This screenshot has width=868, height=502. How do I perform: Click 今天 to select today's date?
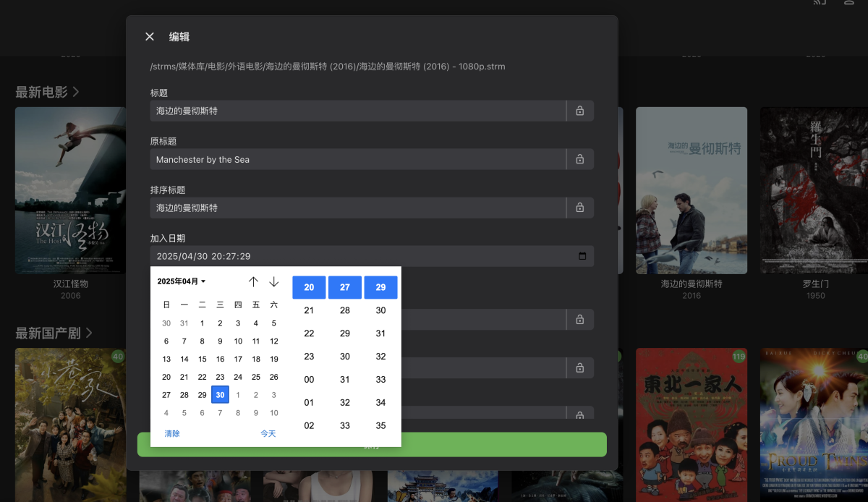268,433
